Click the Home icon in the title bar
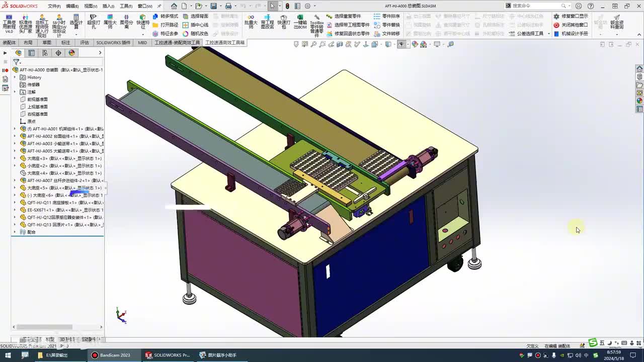644x362 pixels. (x=174, y=6)
